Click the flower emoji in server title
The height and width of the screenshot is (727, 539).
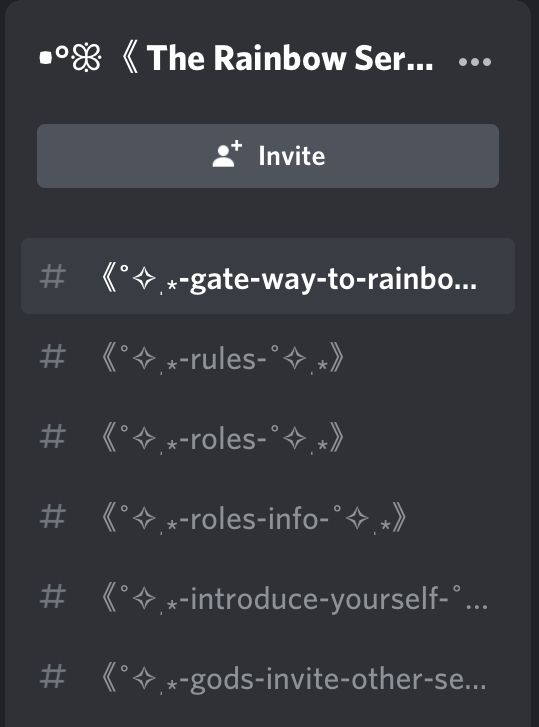86,59
